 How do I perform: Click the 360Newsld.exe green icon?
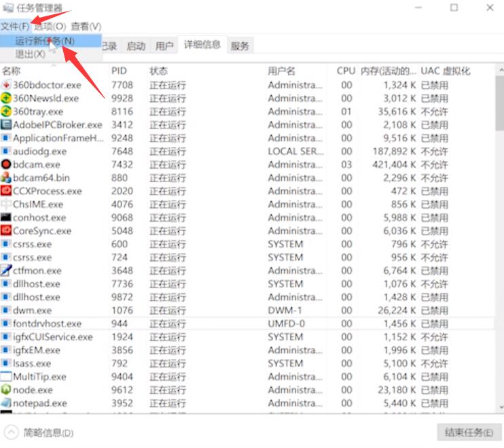tap(6, 98)
